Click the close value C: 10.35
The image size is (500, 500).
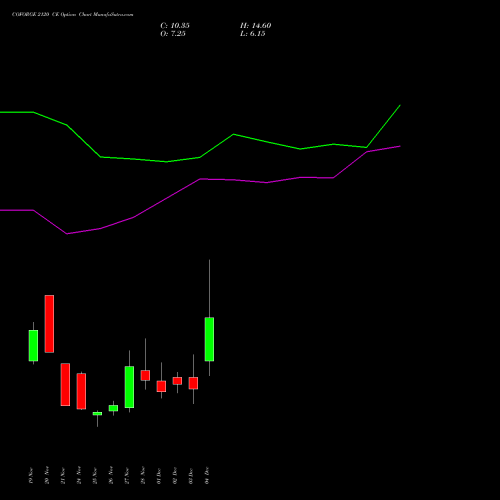[175, 26]
